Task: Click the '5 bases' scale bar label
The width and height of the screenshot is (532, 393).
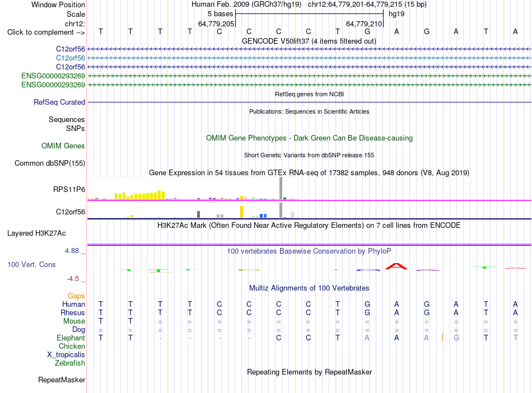Action: tap(221, 14)
